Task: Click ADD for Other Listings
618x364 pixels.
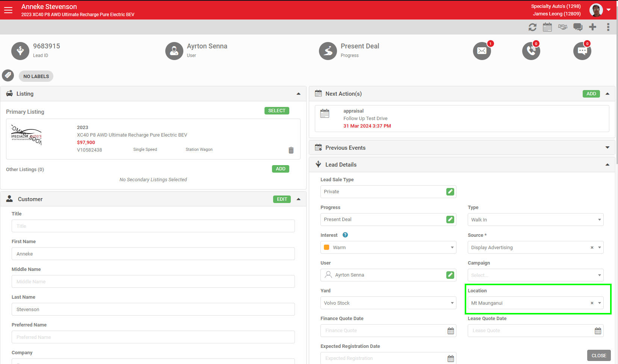Action: pos(281,169)
